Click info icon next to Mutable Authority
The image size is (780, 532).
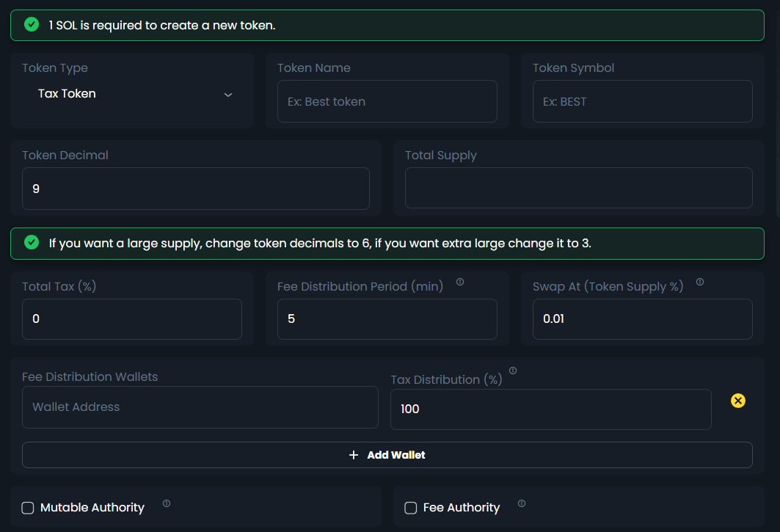[167, 503]
